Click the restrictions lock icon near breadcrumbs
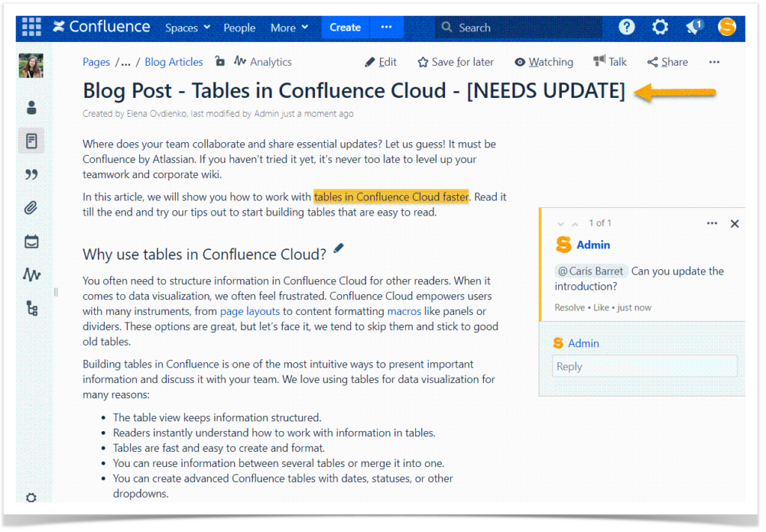The image size is (766, 532). pyautogui.click(x=221, y=61)
